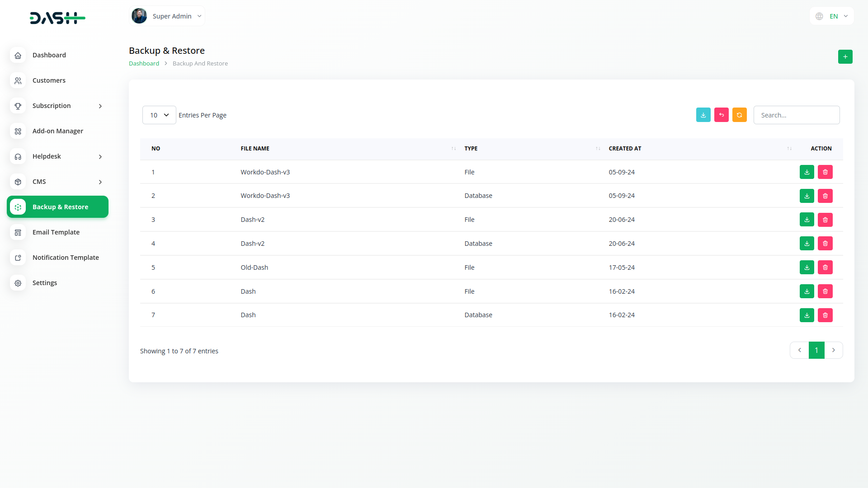Click the cyan download icon near search

pos(703,115)
